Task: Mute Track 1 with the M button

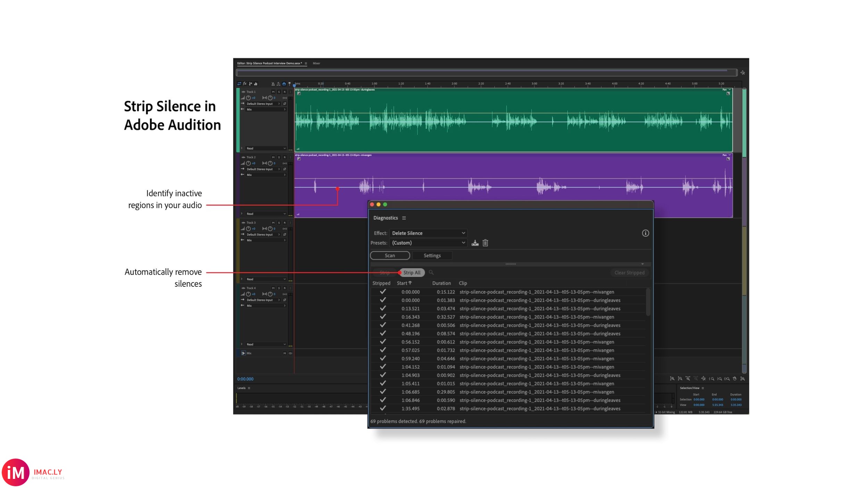Action: point(273,92)
